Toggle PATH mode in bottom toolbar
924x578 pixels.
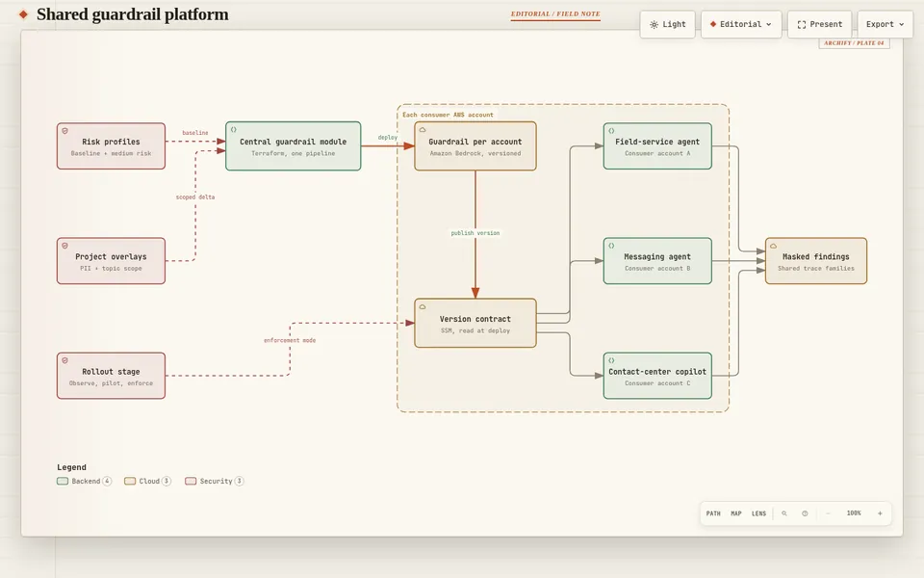713,513
